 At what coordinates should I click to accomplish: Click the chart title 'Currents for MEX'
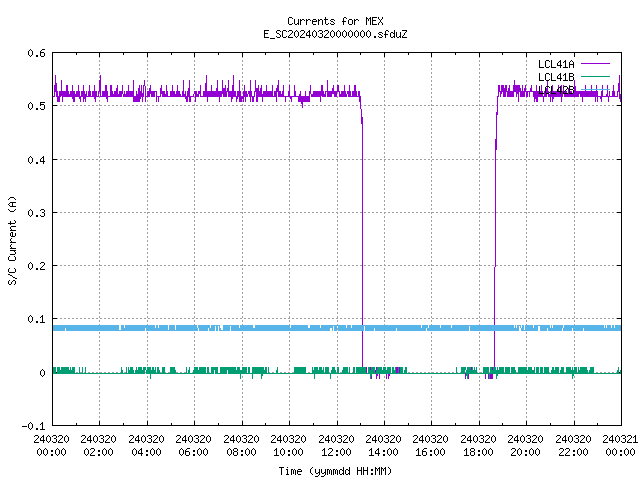click(335, 21)
